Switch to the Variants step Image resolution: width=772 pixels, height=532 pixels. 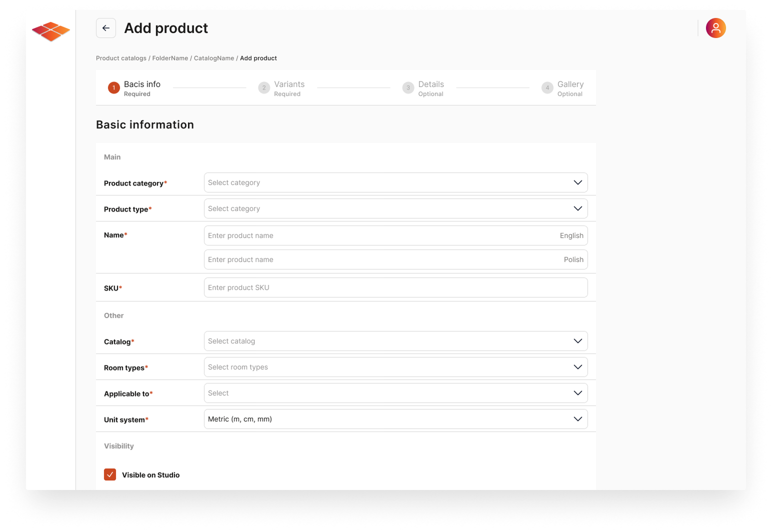click(289, 84)
